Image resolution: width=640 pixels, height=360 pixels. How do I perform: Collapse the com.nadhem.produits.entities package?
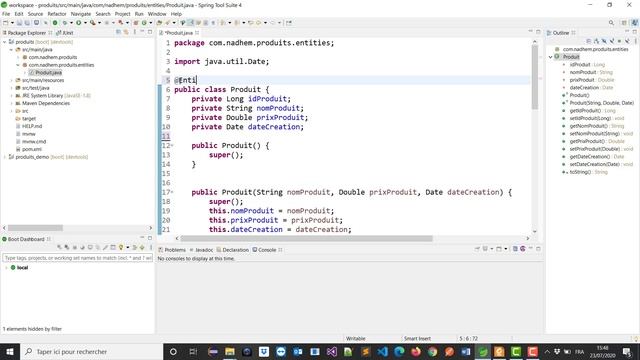click(18, 65)
